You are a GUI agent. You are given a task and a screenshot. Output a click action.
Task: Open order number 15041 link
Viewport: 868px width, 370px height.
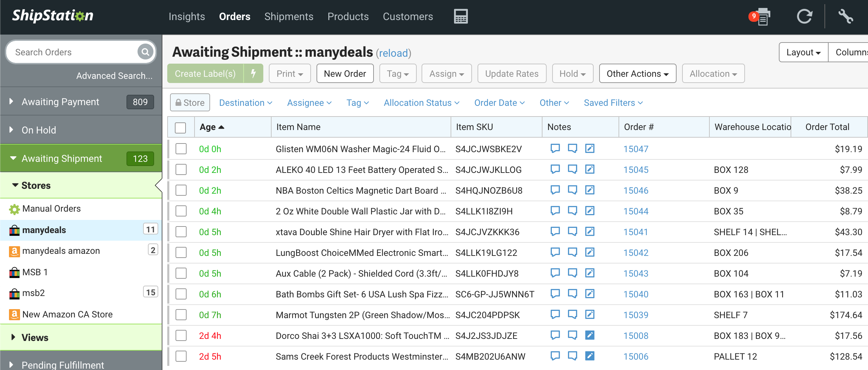point(635,232)
